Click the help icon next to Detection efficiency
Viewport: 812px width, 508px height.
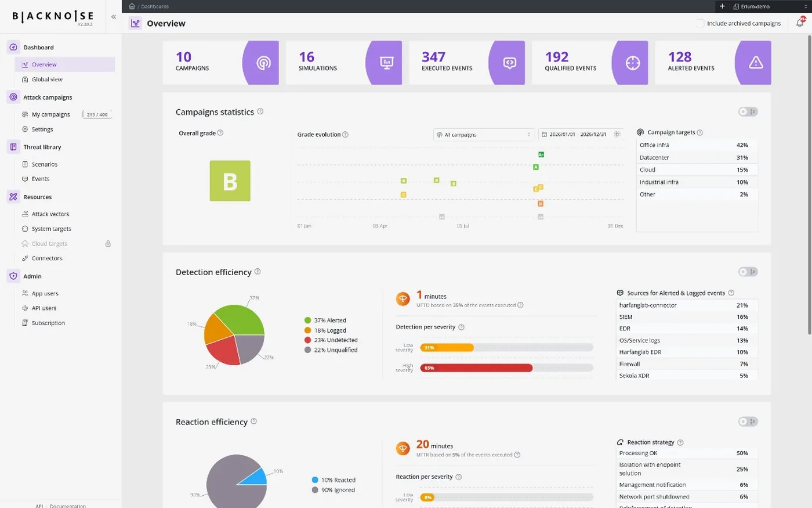click(258, 272)
